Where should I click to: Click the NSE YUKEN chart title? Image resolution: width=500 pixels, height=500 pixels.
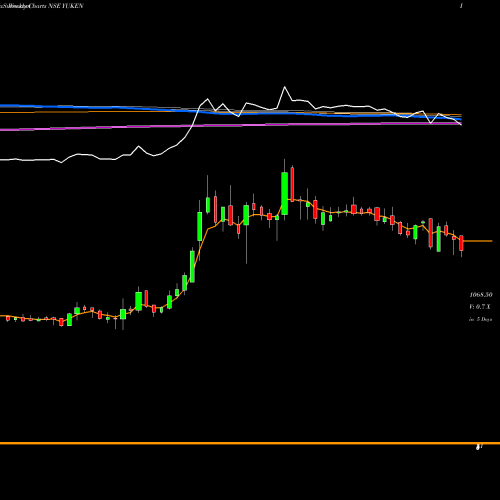coord(42,6)
